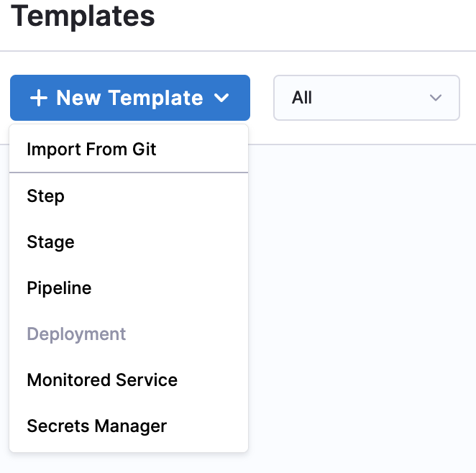
Task: Create a Pipeline template
Action: (x=59, y=288)
